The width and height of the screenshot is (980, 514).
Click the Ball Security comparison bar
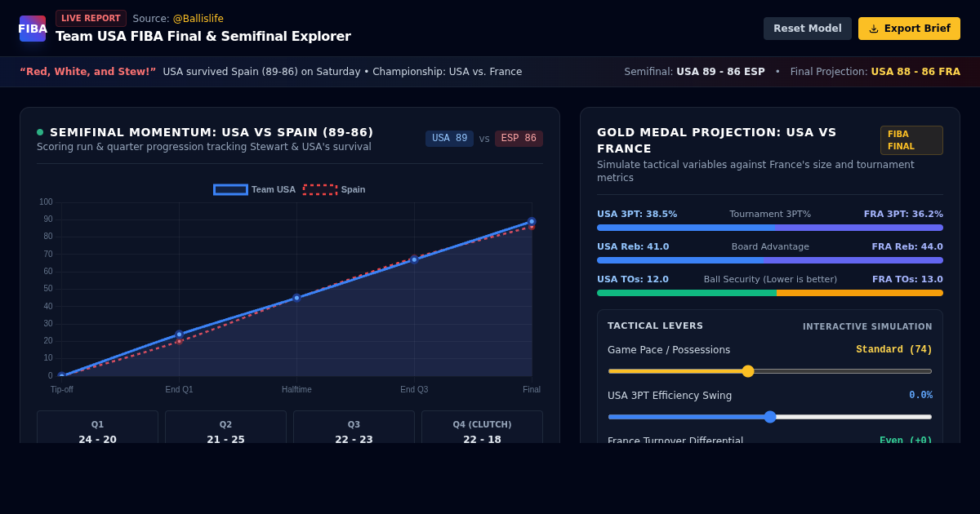click(x=770, y=293)
